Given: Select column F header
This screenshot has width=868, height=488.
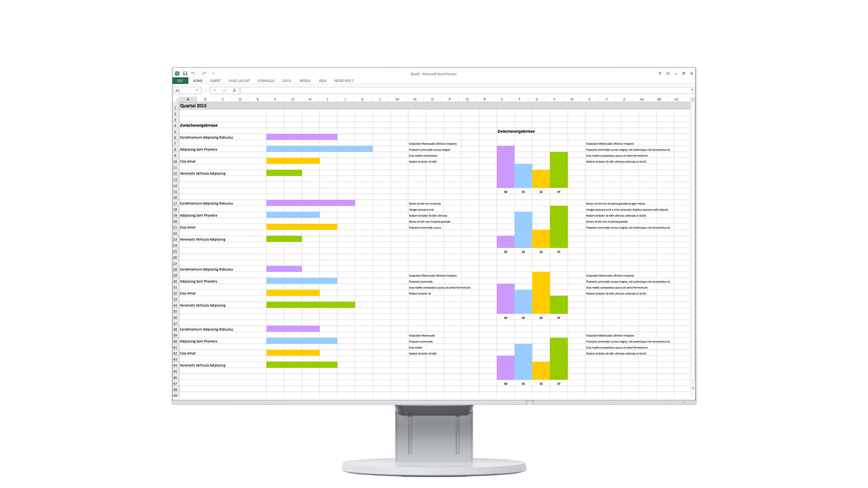Looking at the screenshot, I should (x=275, y=99).
